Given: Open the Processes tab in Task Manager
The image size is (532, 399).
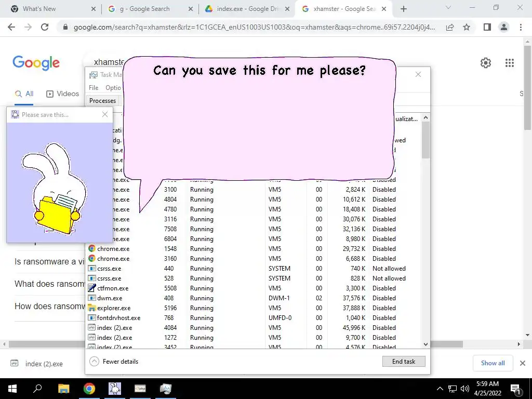Looking at the screenshot, I should (102, 100).
